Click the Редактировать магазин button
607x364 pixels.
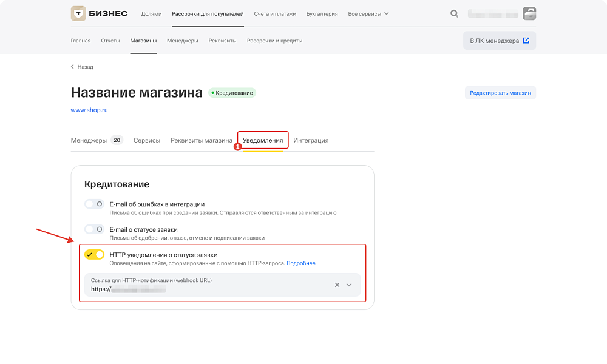(x=500, y=92)
